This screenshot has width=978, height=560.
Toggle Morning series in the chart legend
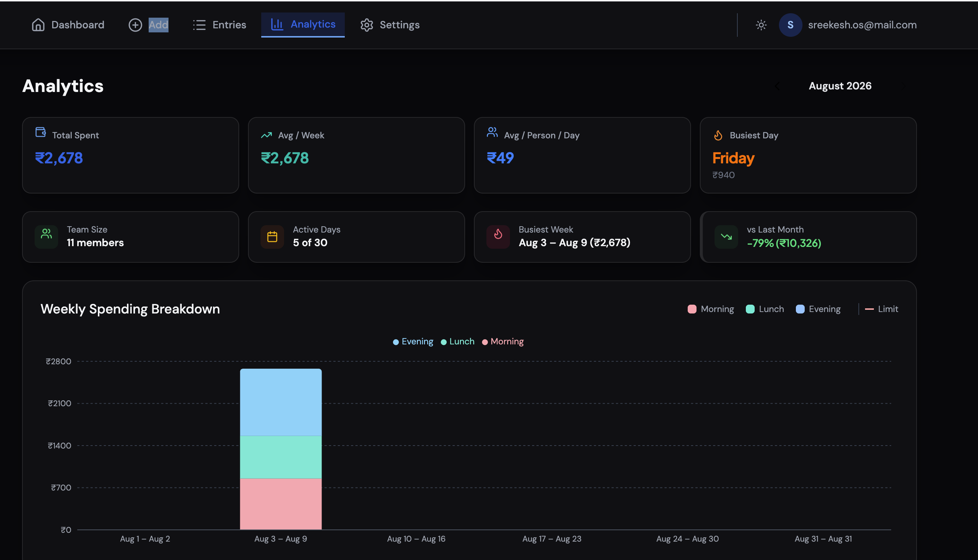503,341
